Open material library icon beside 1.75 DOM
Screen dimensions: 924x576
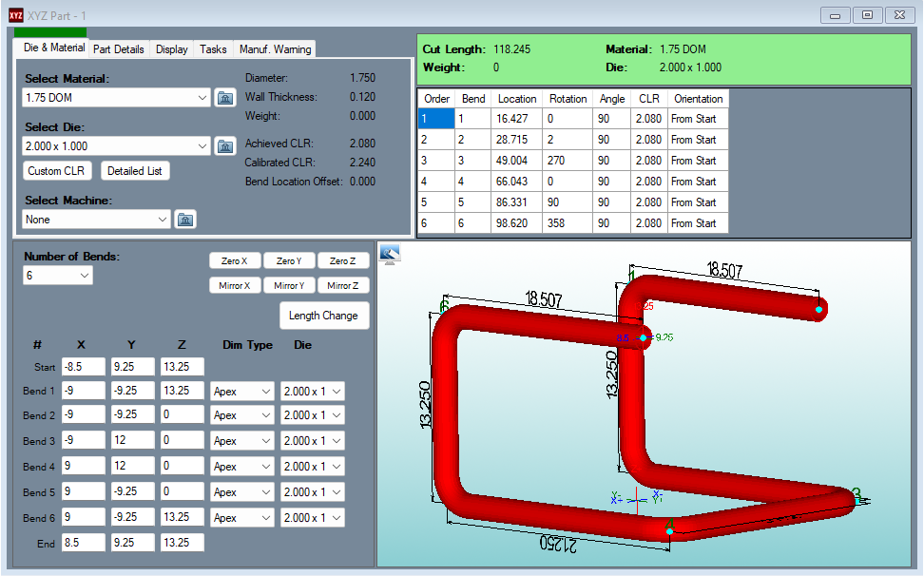[224, 98]
